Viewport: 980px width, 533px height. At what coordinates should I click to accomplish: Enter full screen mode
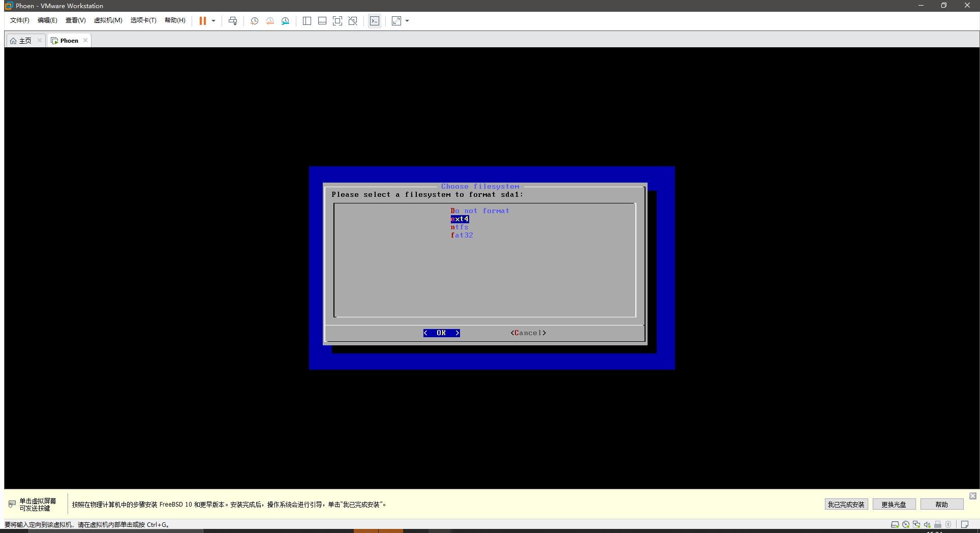tap(337, 21)
